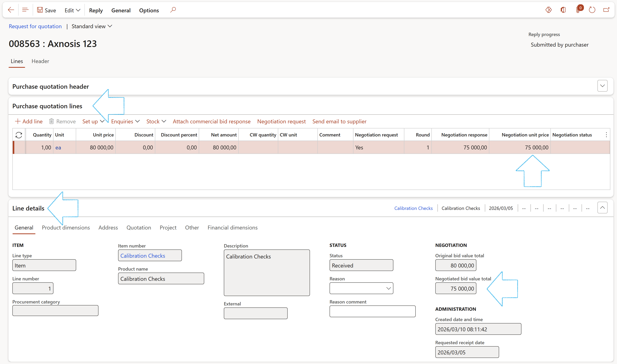Click the back arrow icon
617x364 pixels.
coord(11,10)
